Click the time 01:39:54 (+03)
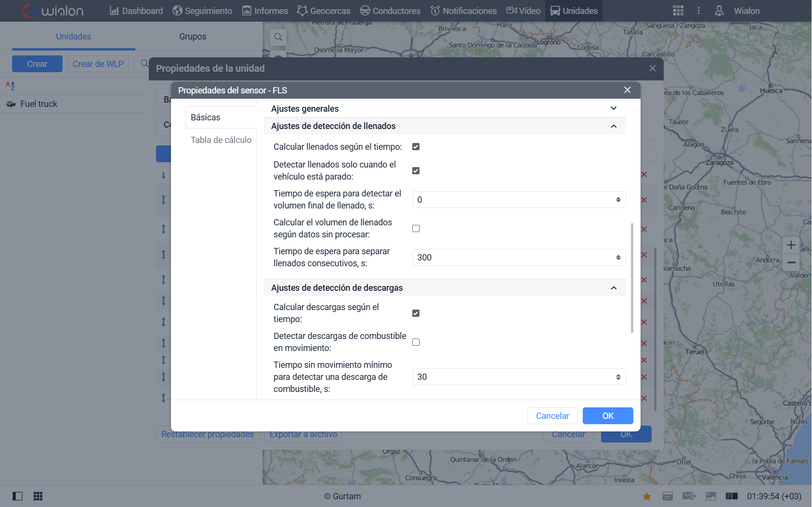The height and width of the screenshot is (507, 812). click(774, 496)
